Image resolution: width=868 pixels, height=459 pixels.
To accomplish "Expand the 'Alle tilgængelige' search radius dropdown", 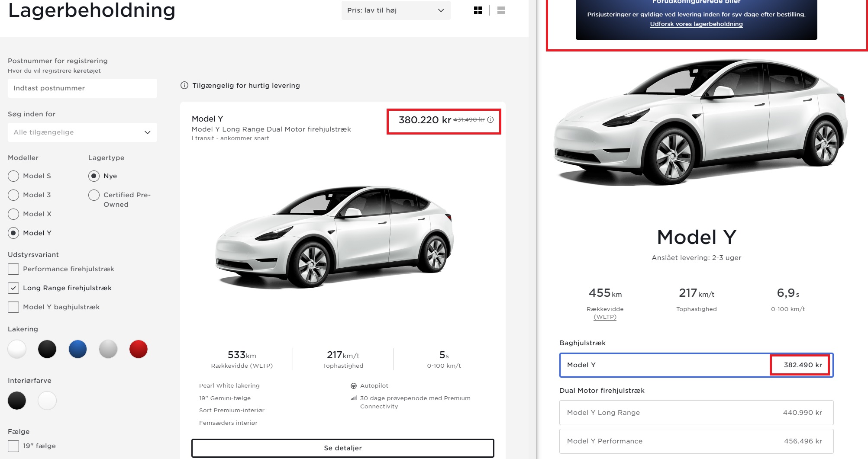I will point(82,132).
